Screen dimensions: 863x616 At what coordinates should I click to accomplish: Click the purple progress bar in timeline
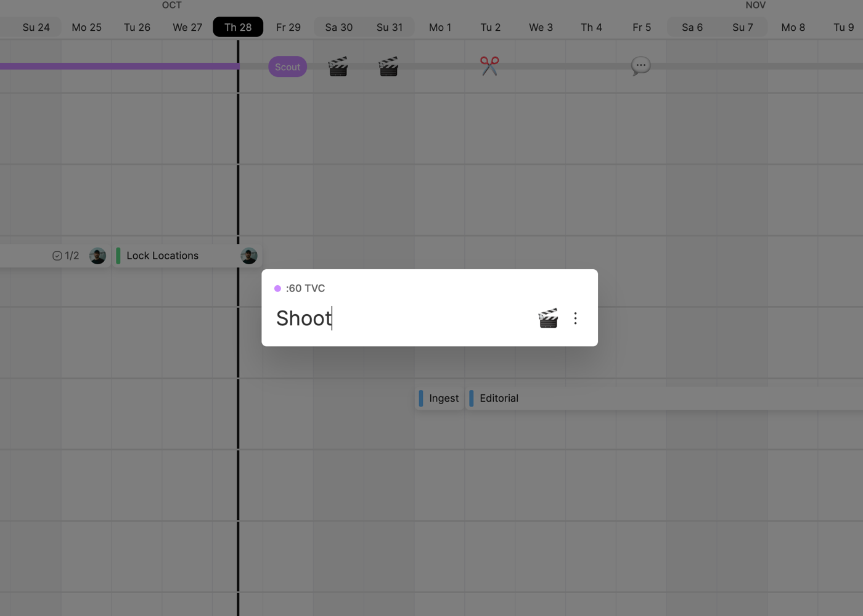[117, 66]
